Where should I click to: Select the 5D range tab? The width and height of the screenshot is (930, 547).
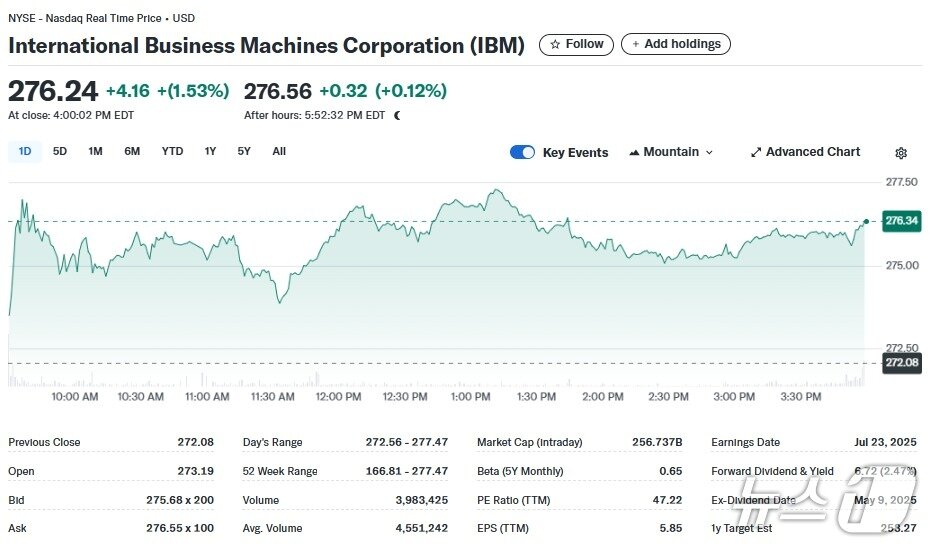[60, 151]
